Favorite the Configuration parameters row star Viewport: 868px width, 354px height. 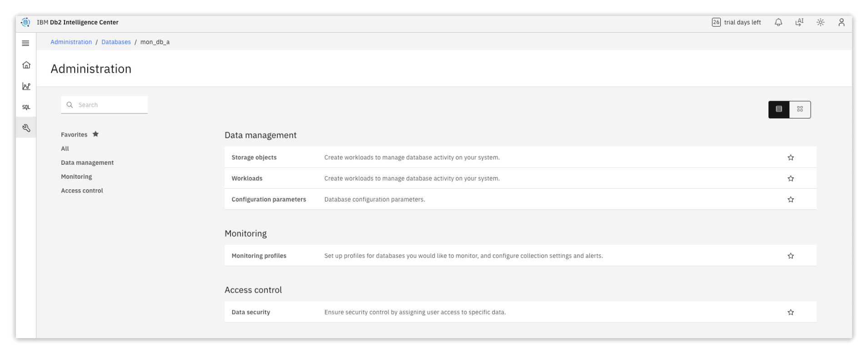tap(791, 199)
